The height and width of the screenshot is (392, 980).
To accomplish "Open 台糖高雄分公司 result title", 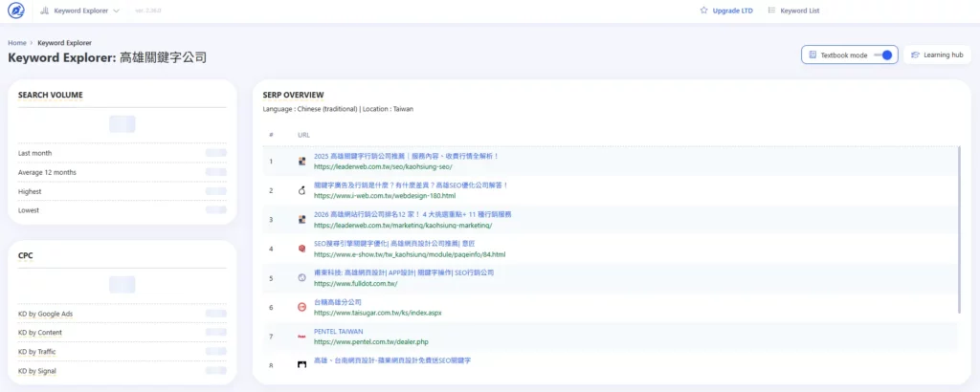I will coord(338,302).
